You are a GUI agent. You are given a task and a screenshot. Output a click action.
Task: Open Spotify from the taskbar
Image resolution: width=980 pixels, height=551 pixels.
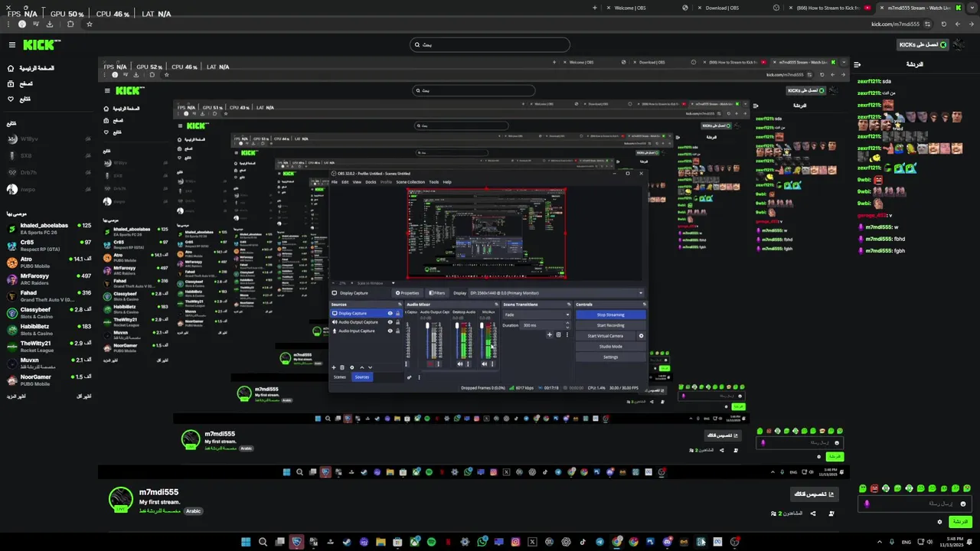tap(431, 542)
